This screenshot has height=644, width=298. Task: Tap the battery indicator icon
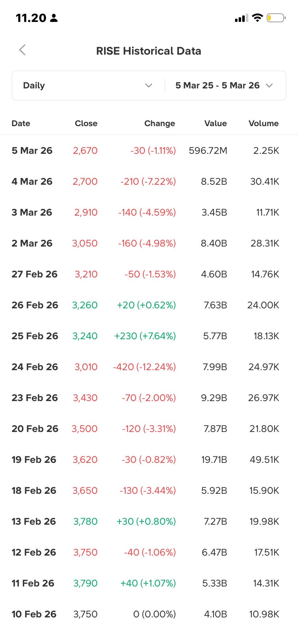coord(276,18)
